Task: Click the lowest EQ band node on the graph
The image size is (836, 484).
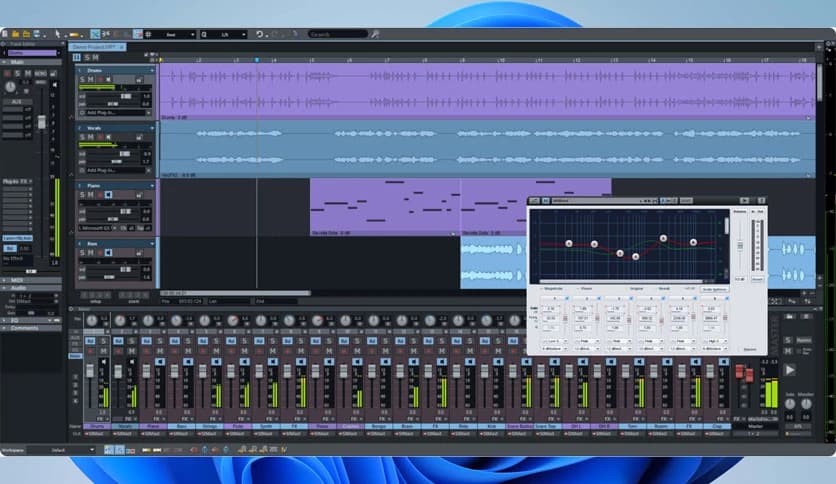Action: coord(636,256)
